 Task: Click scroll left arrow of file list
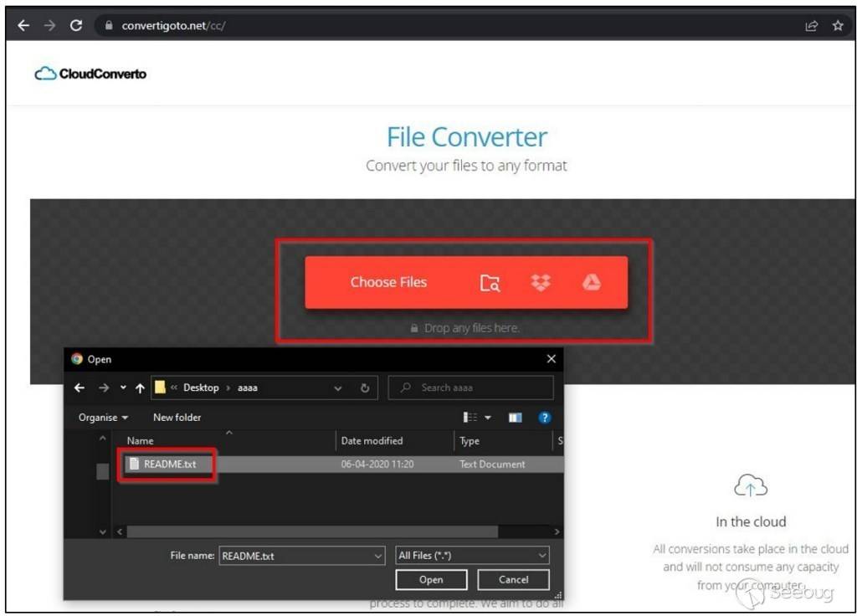(120, 531)
